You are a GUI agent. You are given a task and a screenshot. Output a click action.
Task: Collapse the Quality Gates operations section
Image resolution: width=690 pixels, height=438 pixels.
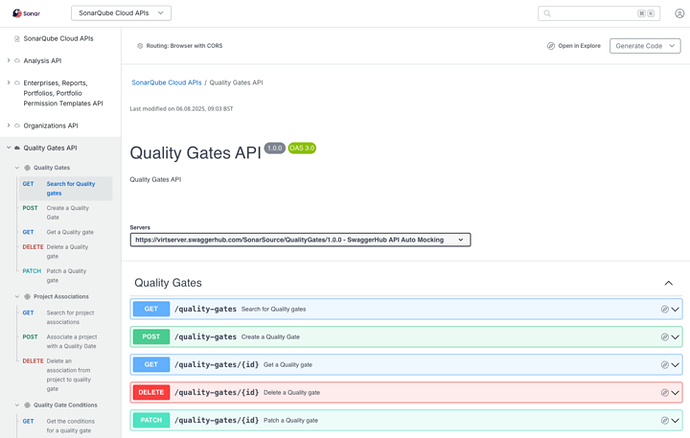(668, 283)
